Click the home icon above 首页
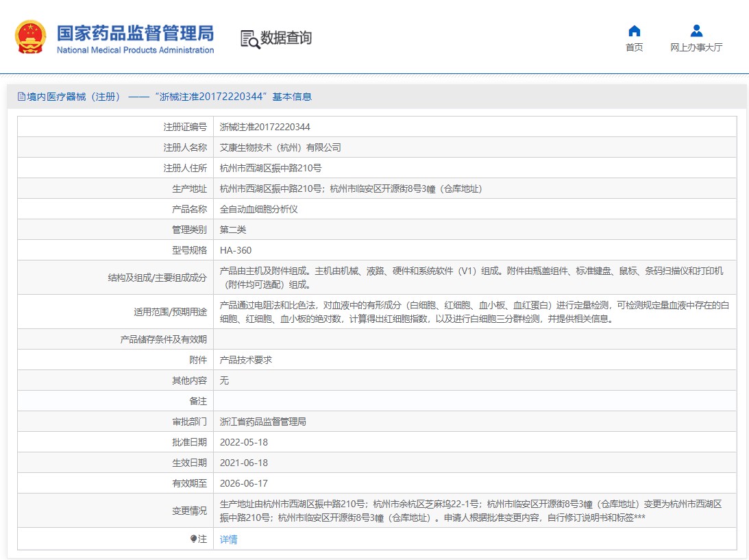 634,31
